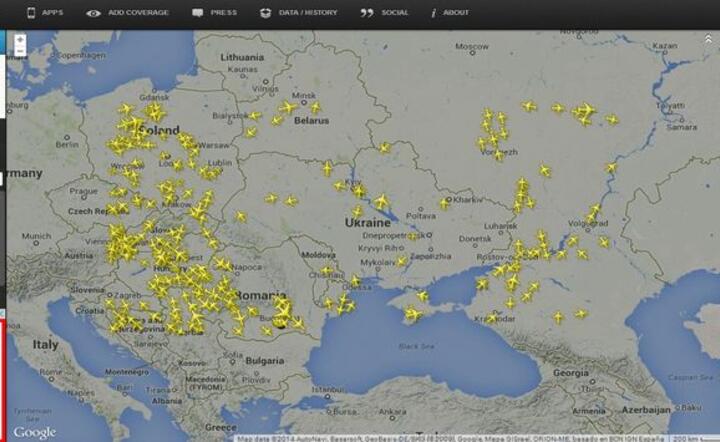Select the plane south-west of Bucharest
720x442 pixels.
click(x=267, y=330)
